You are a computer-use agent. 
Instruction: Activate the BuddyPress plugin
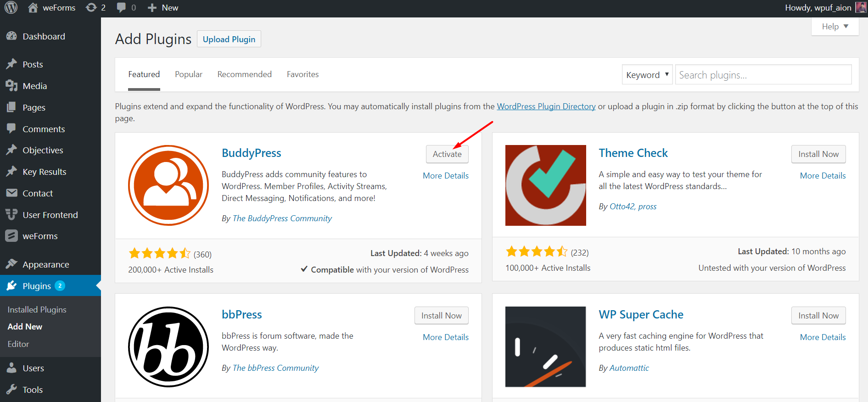point(447,154)
